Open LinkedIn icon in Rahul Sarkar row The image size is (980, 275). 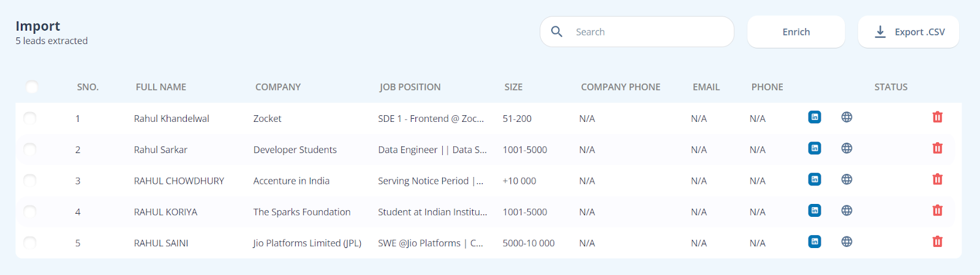tap(815, 148)
